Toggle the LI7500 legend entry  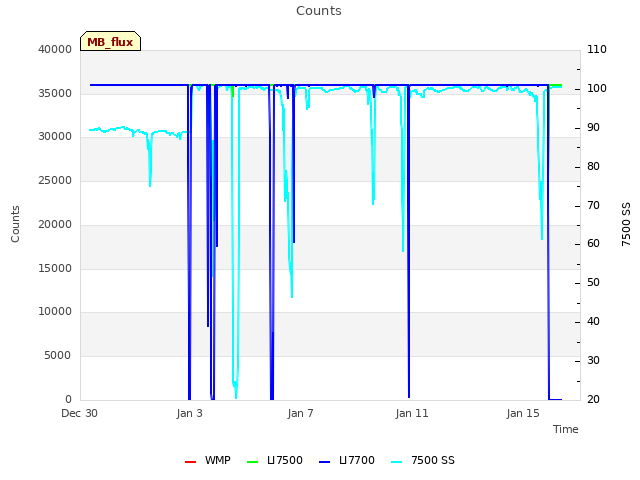tap(275, 460)
